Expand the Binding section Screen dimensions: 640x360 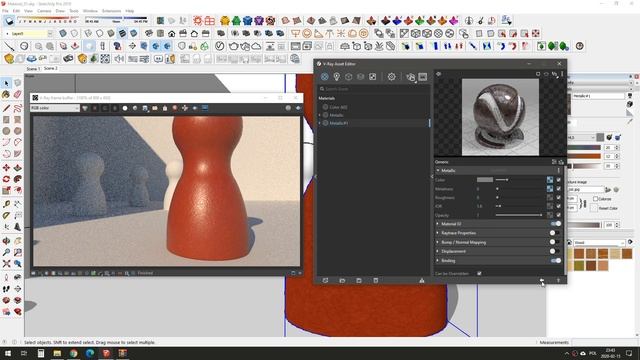click(438, 260)
